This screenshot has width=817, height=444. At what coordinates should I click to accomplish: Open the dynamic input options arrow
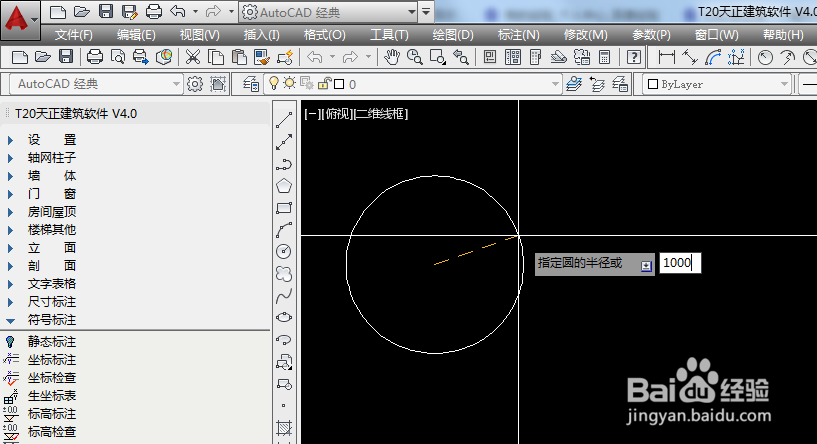(646, 266)
